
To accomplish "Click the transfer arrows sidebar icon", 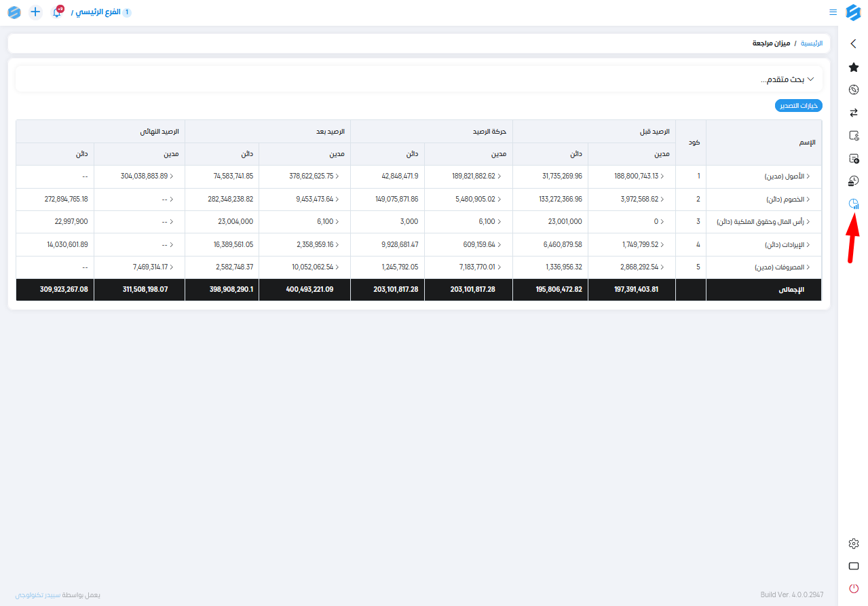I will (x=854, y=113).
